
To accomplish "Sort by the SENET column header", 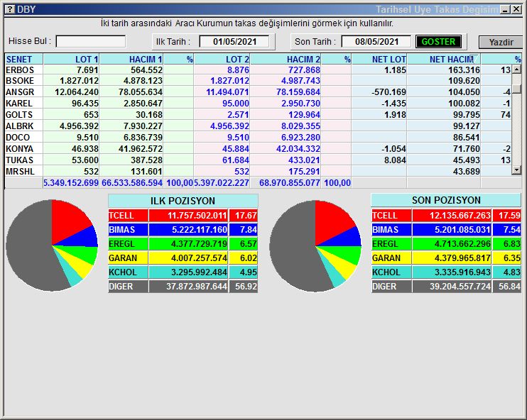I will 24,60.
